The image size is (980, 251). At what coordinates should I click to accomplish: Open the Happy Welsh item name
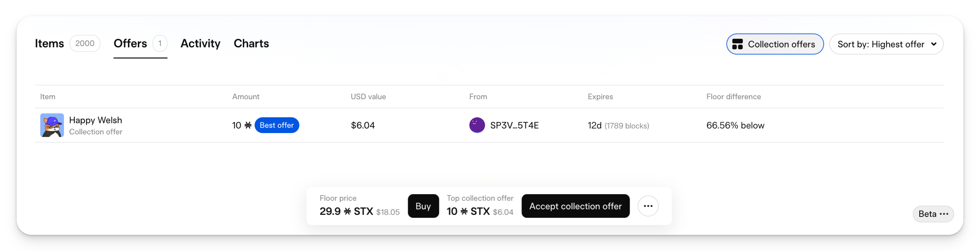click(95, 120)
